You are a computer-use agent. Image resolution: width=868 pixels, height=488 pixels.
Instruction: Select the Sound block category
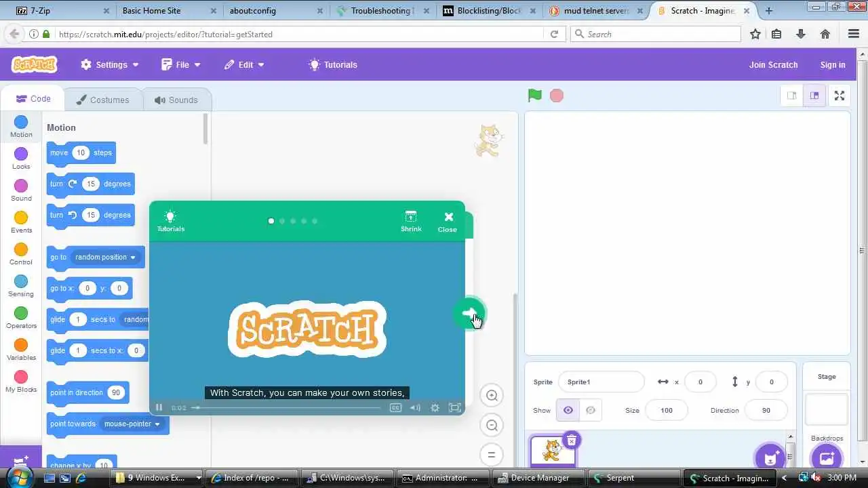tap(21, 190)
